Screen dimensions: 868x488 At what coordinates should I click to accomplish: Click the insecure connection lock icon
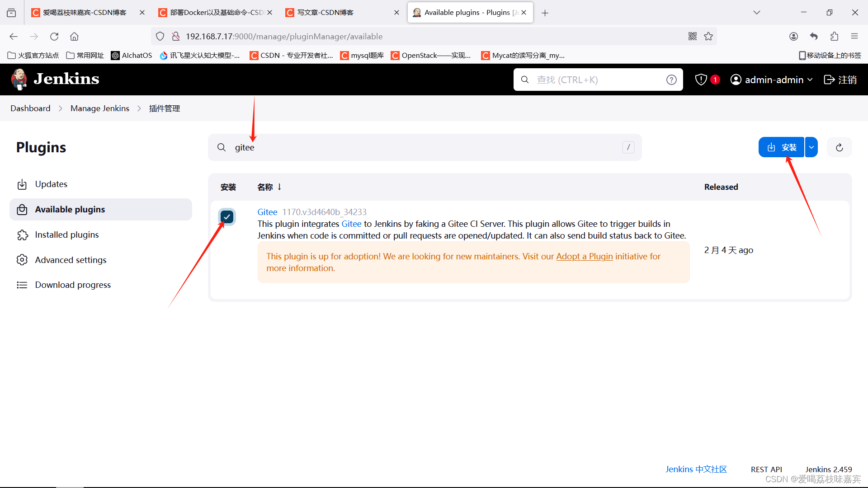click(x=176, y=36)
